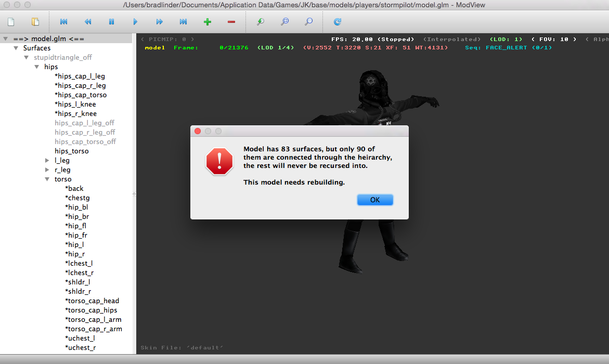Select *back under torso
Viewport: 609px width, 364px height.
(x=74, y=188)
